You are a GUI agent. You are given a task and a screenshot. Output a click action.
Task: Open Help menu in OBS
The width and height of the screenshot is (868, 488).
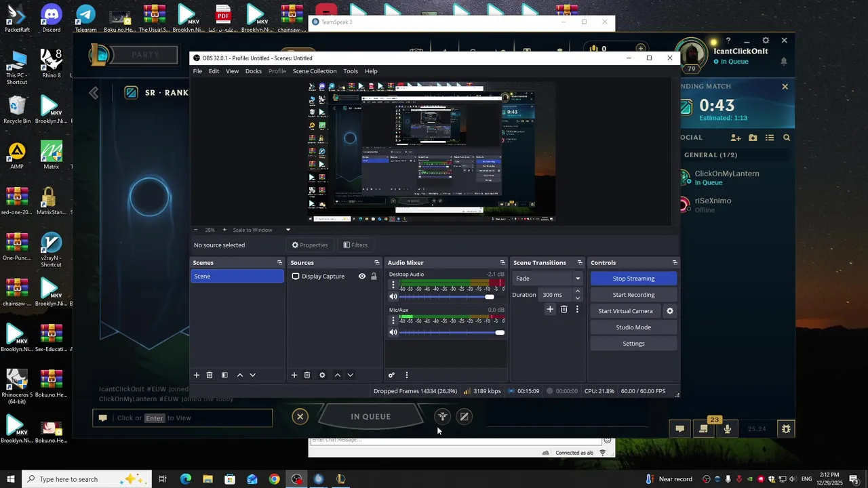[x=371, y=71]
